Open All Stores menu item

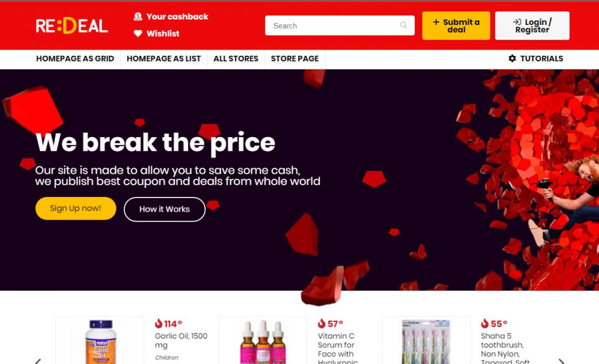pyautogui.click(x=236, y=59)
